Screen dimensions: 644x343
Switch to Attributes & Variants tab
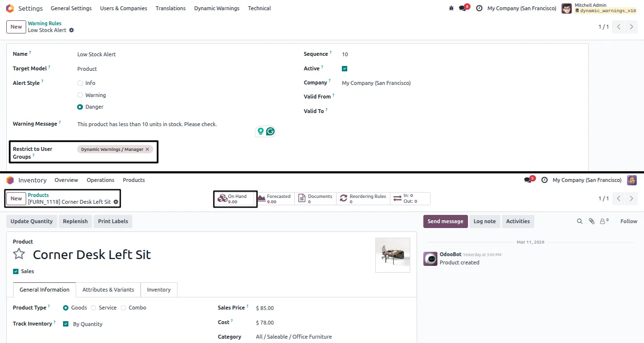[x=108, y=290]
